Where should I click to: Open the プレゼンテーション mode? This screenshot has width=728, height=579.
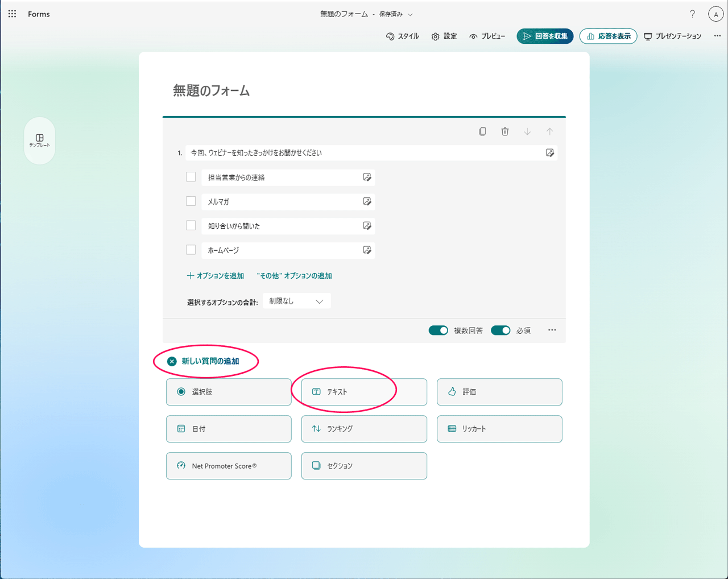[673, 36]
